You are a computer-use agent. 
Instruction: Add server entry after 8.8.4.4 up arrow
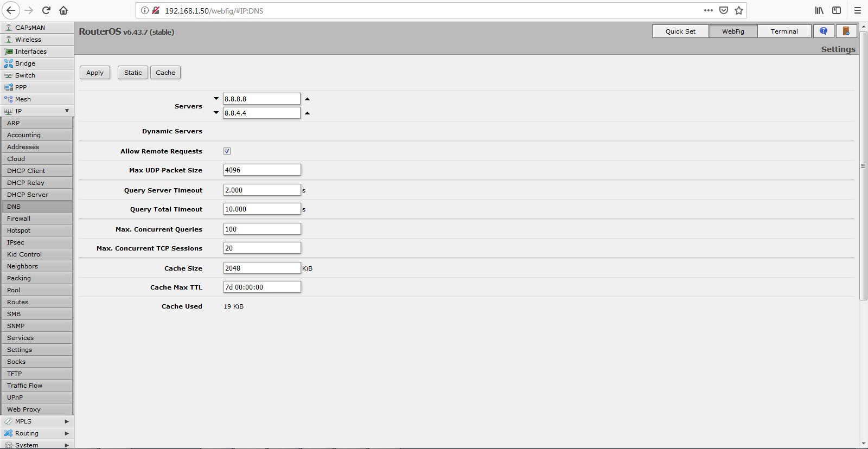[x=308, y=113]
